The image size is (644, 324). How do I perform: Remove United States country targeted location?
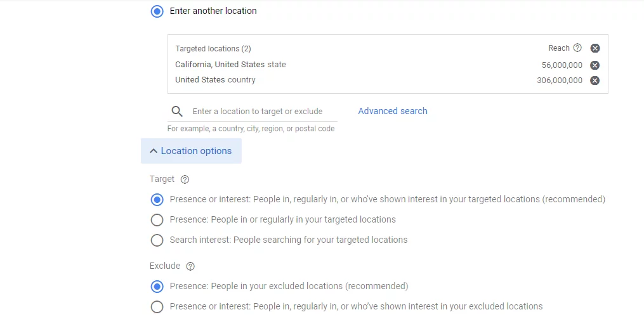[x=595, y=81]
